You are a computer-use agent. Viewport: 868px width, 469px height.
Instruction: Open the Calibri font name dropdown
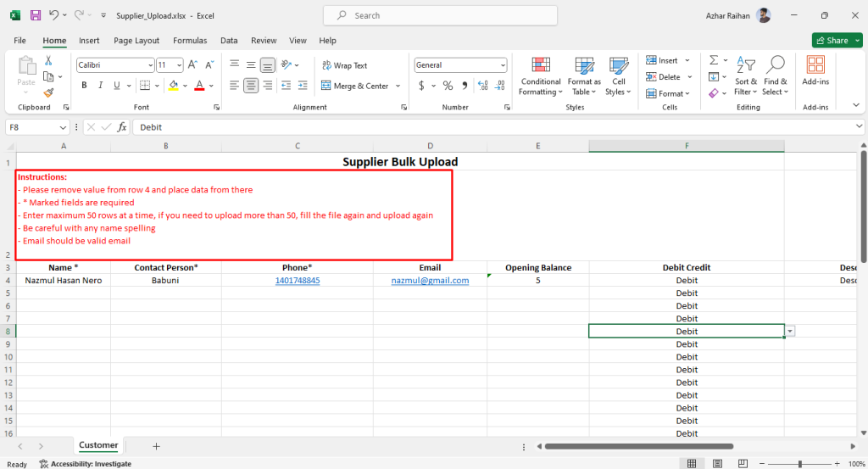[150, 65]
